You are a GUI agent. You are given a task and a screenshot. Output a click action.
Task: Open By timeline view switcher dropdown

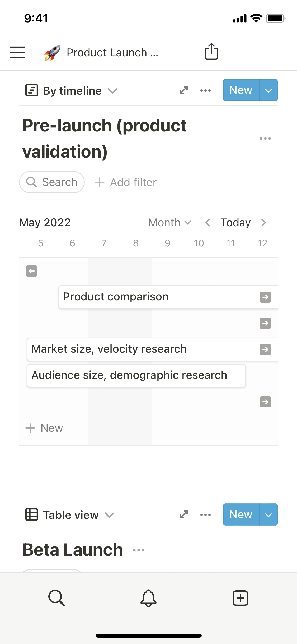click(x=72, y=91)
